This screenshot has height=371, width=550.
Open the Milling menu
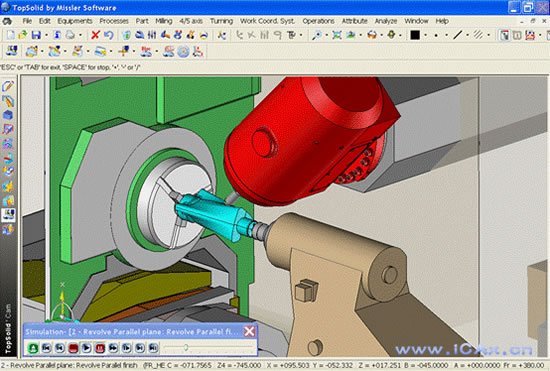coord(163,21)
